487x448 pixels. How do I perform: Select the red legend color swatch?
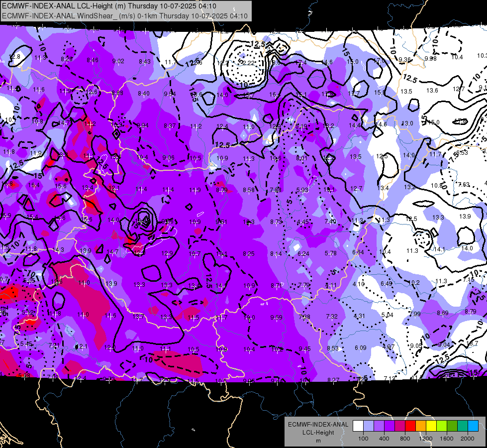(x=410, y=426)
